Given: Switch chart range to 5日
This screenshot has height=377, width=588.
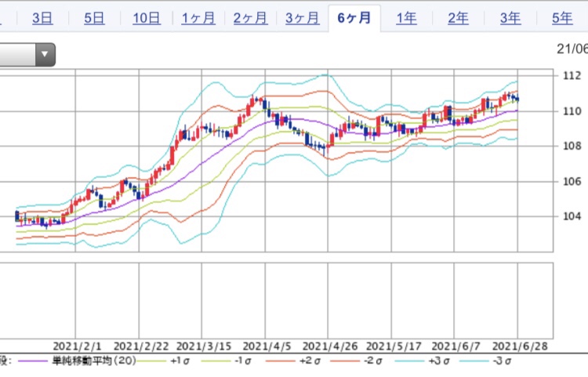Looking at the screenshot, I should coord(94,18).
